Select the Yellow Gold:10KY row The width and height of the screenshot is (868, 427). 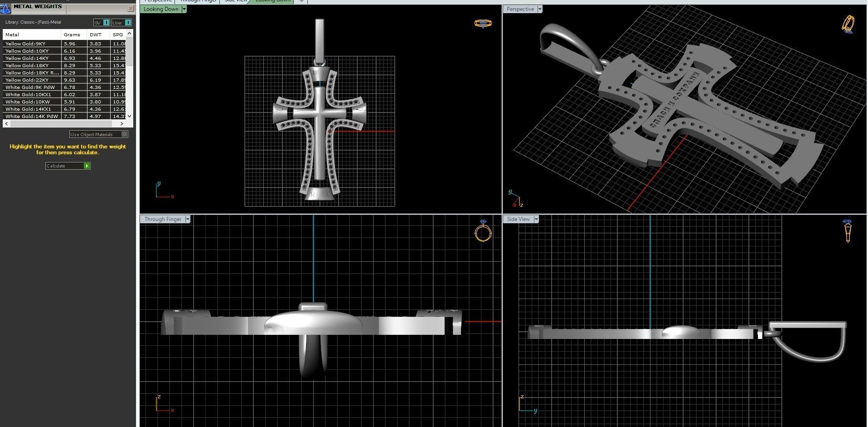[64, 51]
